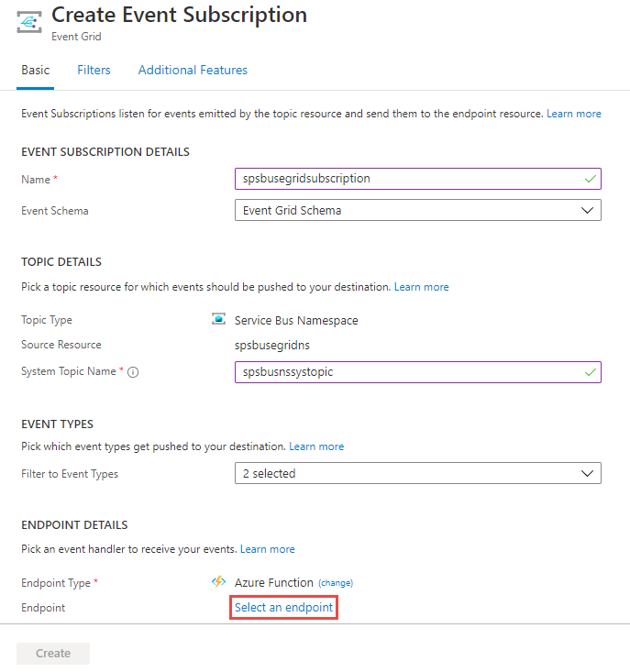This screenshot has height=672, width=630.
Task: Open the Additional Features tab
Action: pos(193,70)
